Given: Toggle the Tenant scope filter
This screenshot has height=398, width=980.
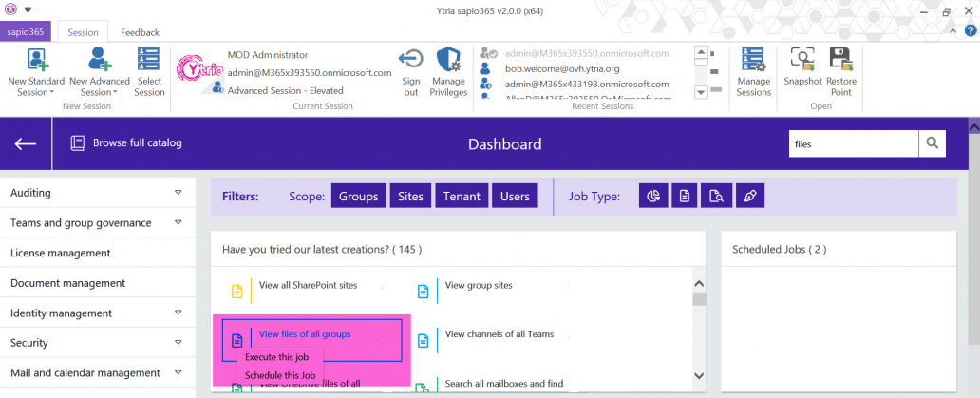Looking at the screenshot, I should pyautogui.click(x=462, y=197).
